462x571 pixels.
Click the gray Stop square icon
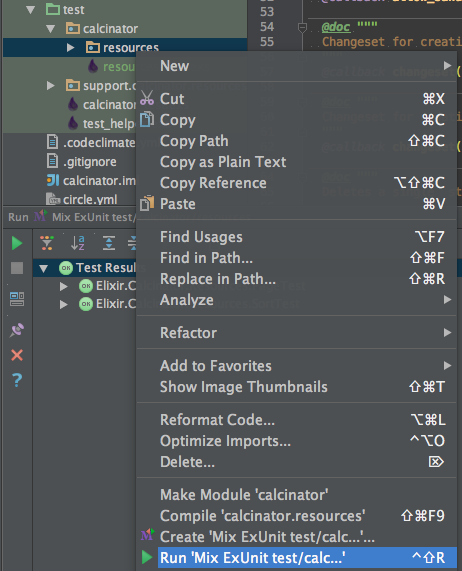(x=17, y=268)
